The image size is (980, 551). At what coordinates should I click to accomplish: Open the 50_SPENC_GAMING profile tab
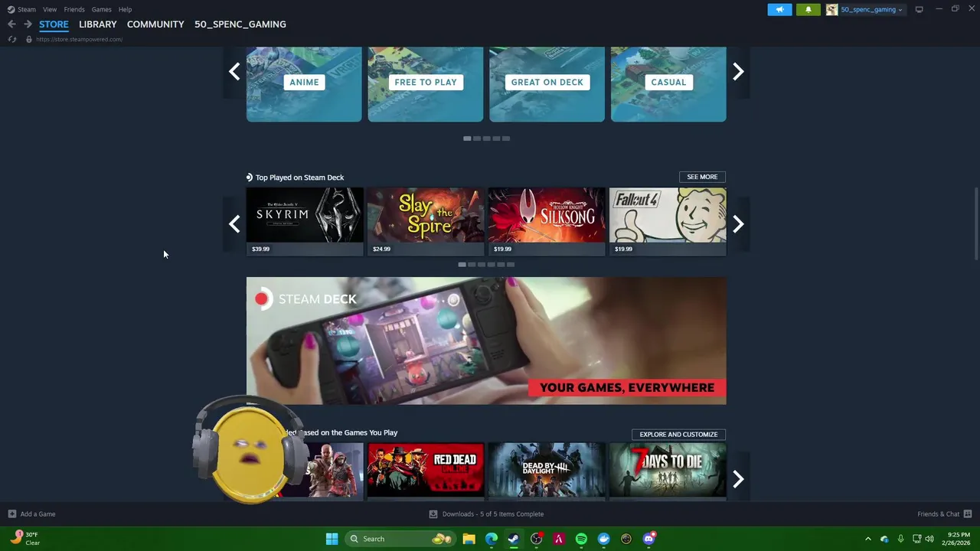point(240,24)
